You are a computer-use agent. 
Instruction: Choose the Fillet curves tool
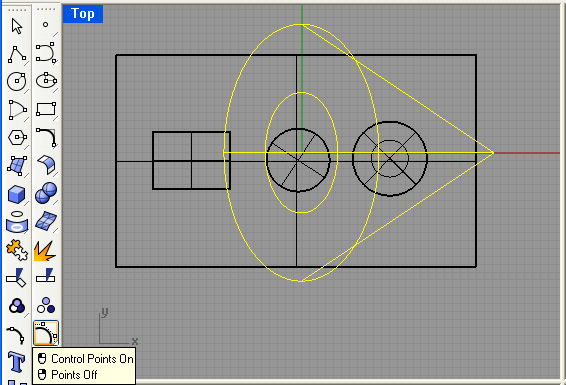tap(46, 137)
